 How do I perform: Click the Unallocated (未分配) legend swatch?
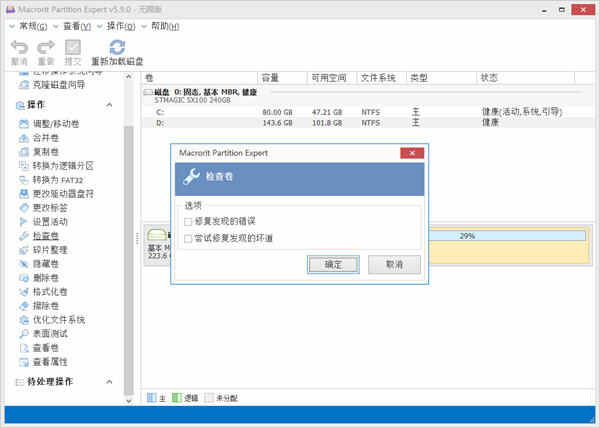[209, 397]
